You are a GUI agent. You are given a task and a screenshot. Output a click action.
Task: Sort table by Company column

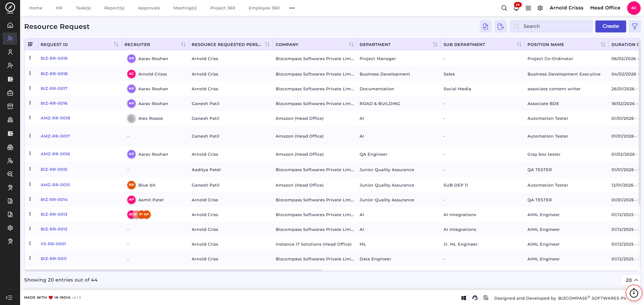click(x=351, y=44)
